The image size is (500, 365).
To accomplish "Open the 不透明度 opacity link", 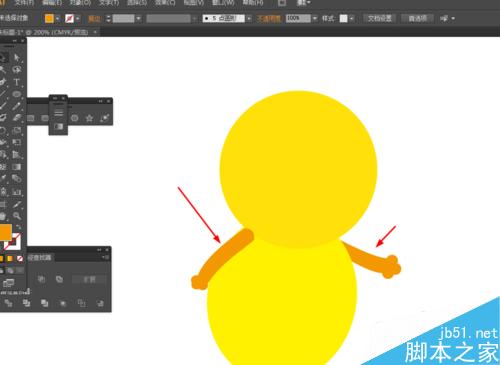I will pos(269,19).
